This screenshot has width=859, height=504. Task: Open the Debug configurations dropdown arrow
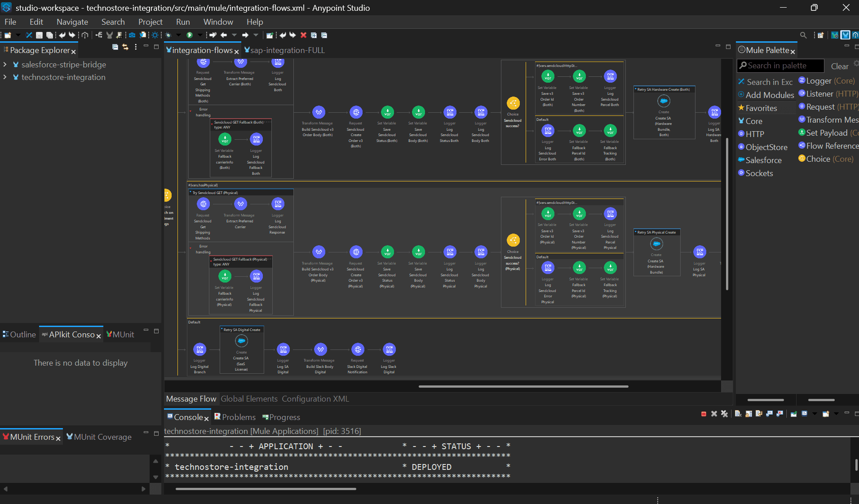178,35
